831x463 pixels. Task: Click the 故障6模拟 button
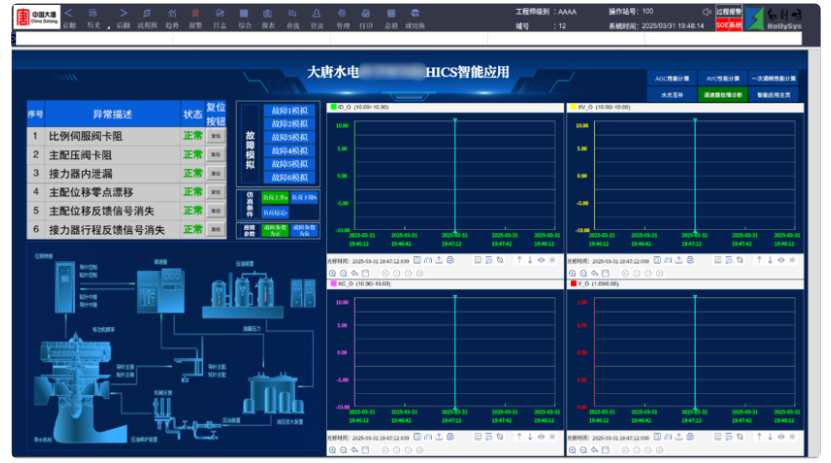[289, 177]
